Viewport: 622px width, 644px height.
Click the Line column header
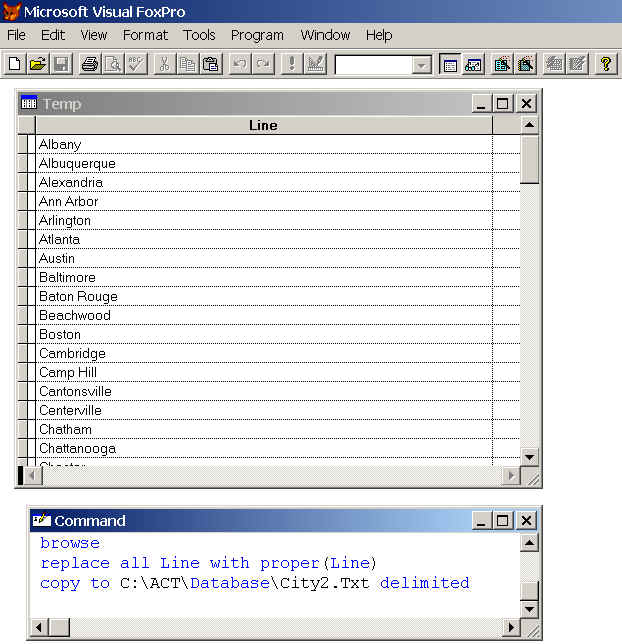(264, 125)
